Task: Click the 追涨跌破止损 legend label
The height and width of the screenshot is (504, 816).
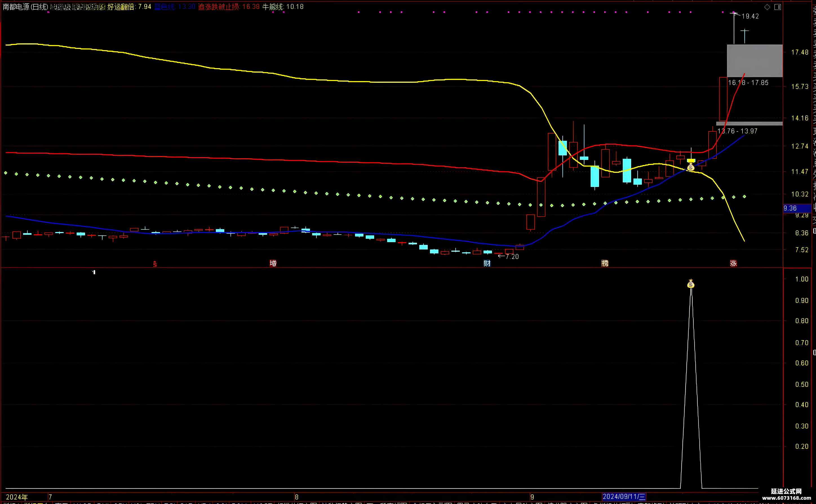Action: 218,7
